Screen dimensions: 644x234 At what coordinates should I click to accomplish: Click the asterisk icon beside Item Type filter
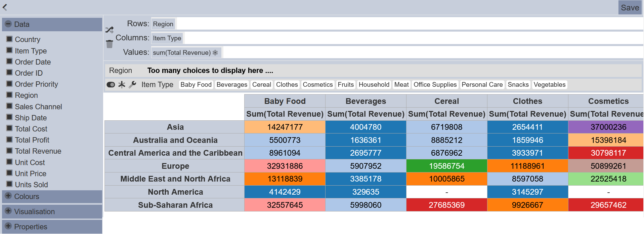pos(122,84)
